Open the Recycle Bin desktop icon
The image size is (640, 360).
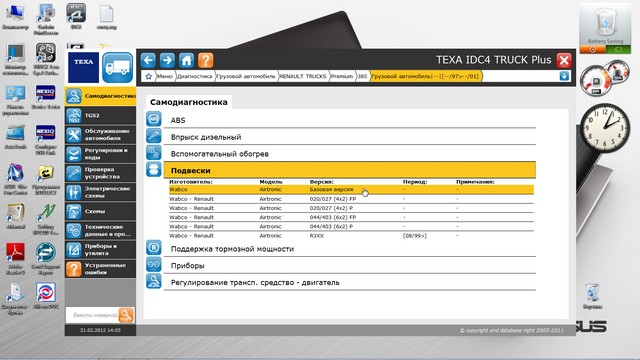[x=592, y=296]
